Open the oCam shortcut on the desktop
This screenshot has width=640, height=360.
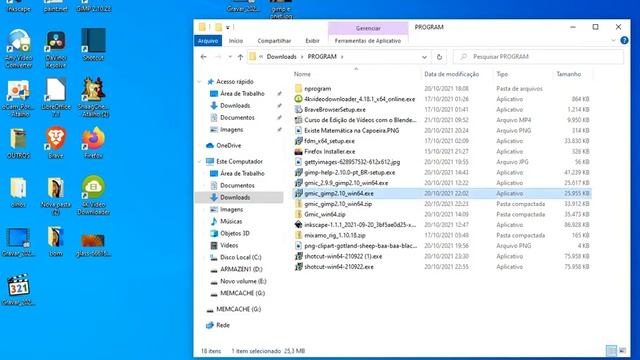click(19, 97)
